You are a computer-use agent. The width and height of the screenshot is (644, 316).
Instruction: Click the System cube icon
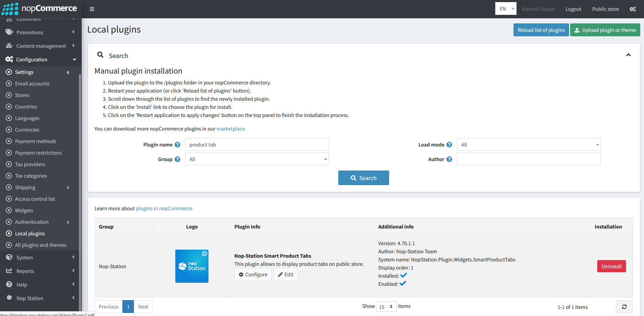9,257
